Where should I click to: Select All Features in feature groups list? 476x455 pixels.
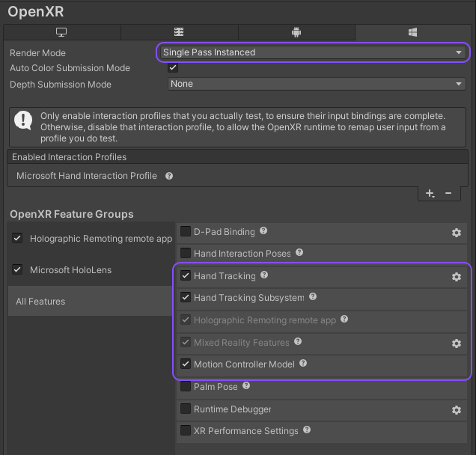point(90,301)
